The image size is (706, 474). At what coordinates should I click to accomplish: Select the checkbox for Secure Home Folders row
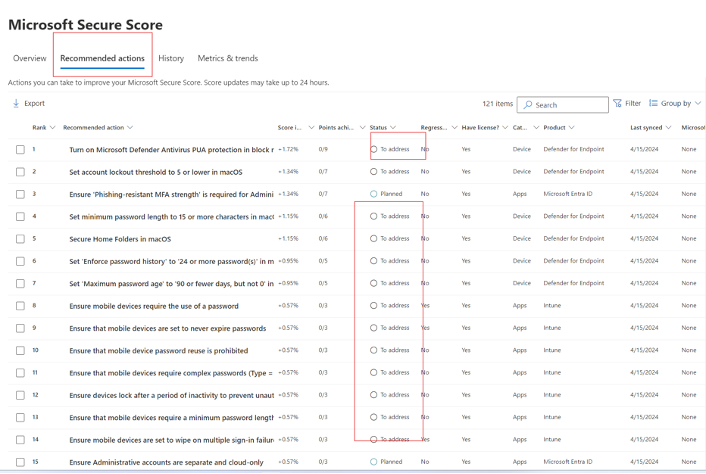click(20, 238)
